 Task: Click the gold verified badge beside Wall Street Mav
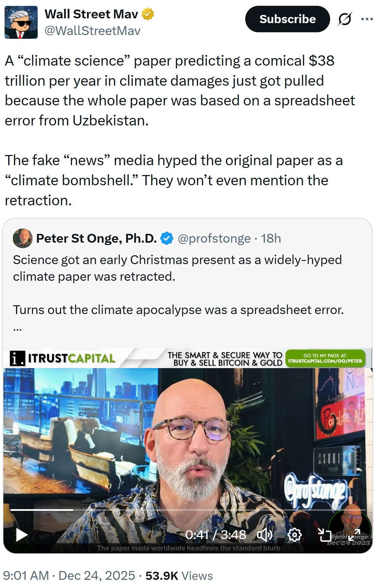147,14
